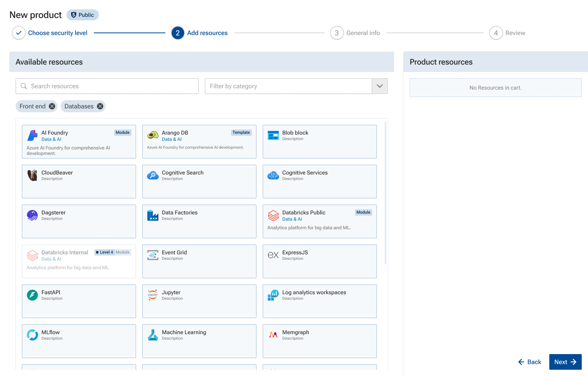This screenshot has width=588, height=376.
Task: Click the Machine Learning flask icon
Action: tap(153, 335)
